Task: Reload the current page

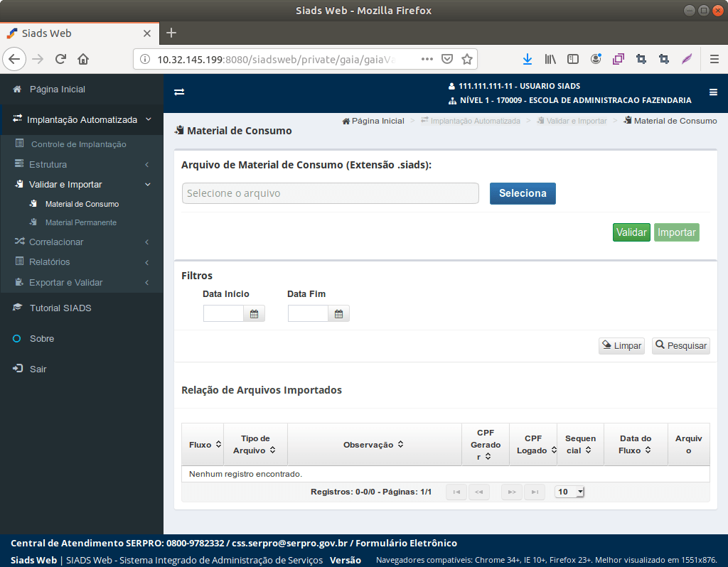Action: [60, 59]
